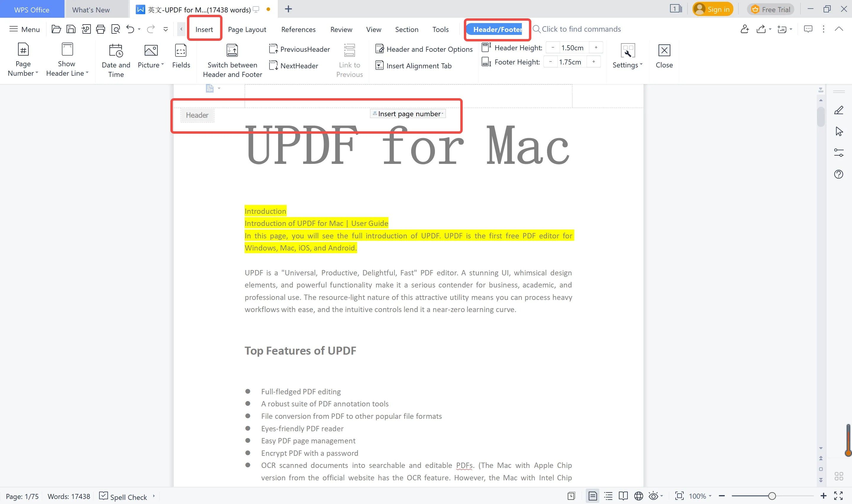Open Print Preview from the quick toolbar
This screenshot has width=852, height=504.
point(116,29)
